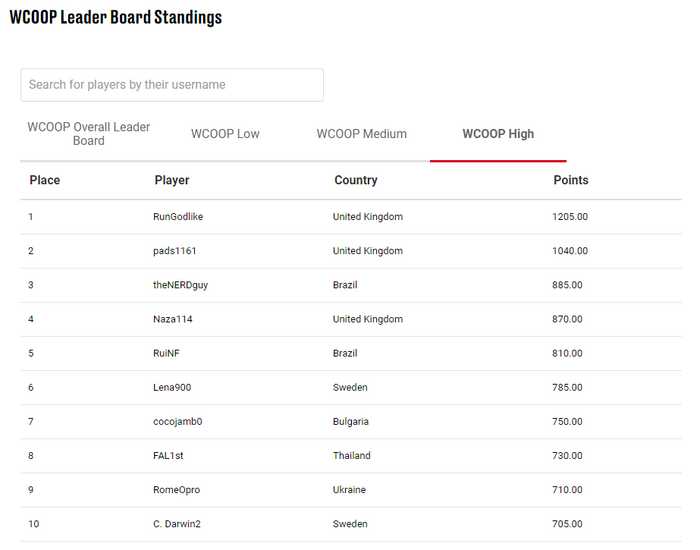Choose the Naza114 player entry
The image size is (700, 550).
tap(173, 319)
